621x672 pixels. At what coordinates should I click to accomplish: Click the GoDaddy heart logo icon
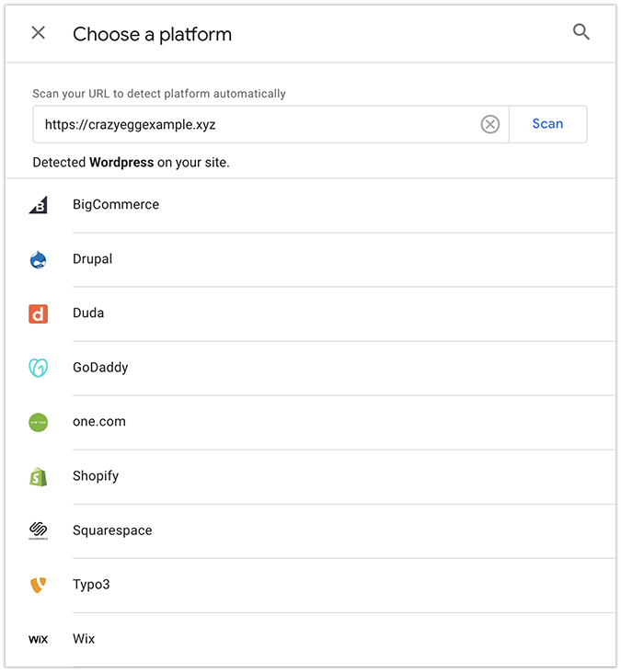pyautogui.click(x=38, y=368)
